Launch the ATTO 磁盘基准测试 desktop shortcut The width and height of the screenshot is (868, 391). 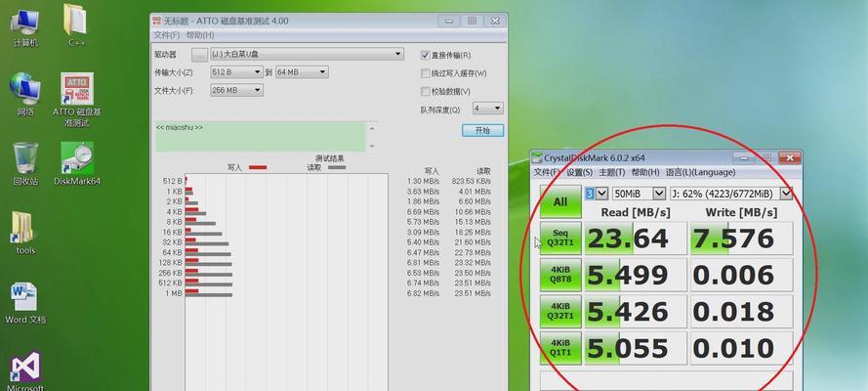[77, 100]
